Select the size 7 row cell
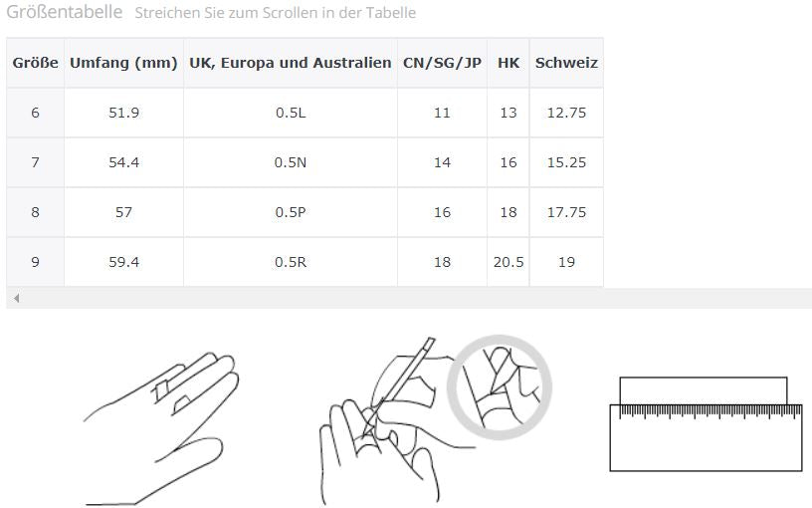This screenshot has height=508, width=812. 35,162
